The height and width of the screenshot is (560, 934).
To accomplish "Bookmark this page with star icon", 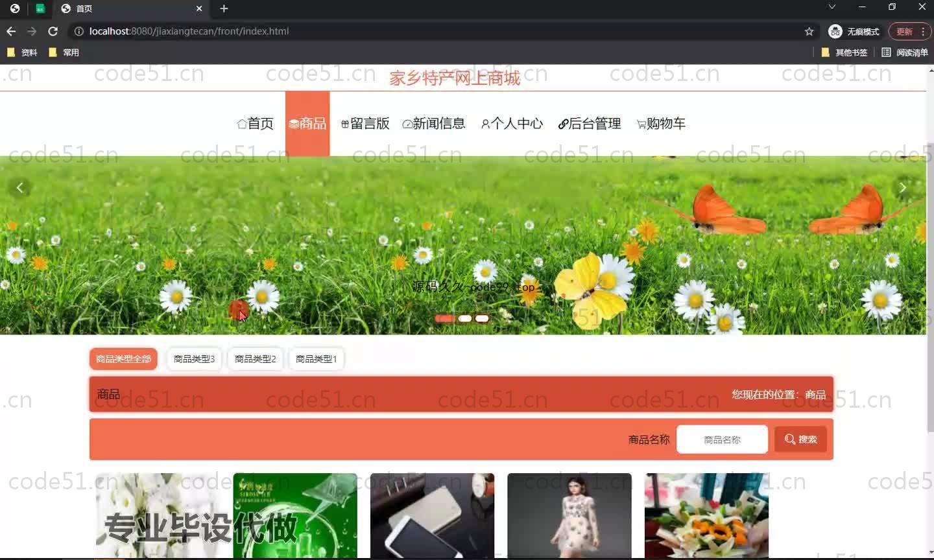I will tap(809, 31).
